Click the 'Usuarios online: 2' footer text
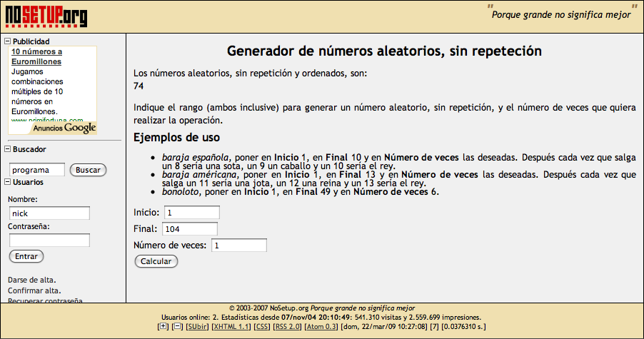Viewport: 644px width, 339px height. (x=191, y=318)
